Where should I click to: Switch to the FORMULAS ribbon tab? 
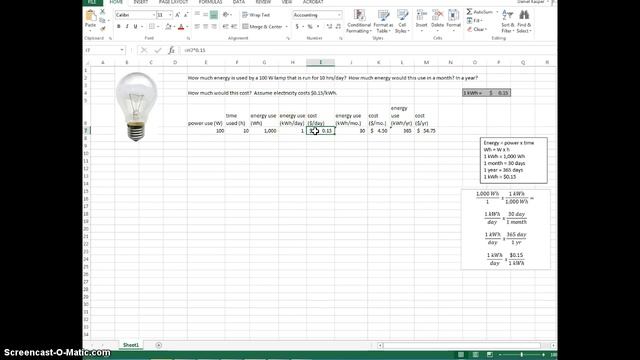tap(210, 2)
